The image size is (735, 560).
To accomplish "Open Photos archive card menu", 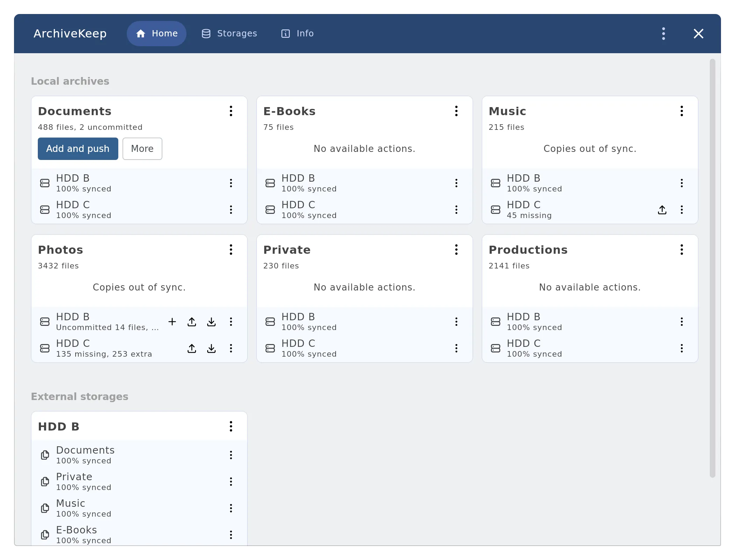I will point(231,250).
